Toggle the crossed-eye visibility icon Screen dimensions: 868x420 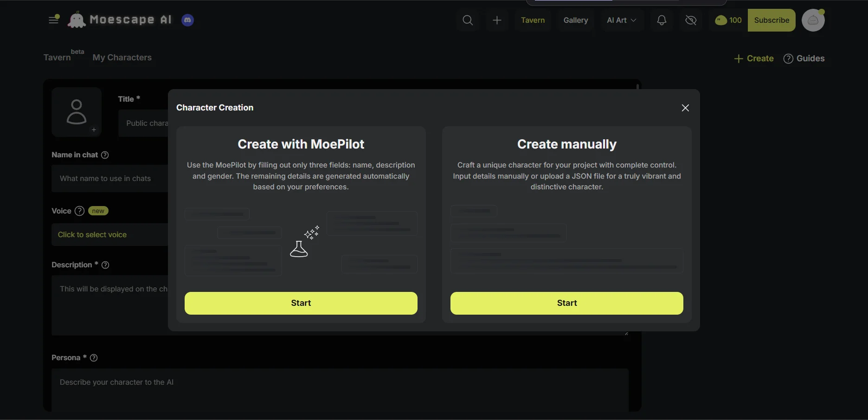click(x=691, y=20)
